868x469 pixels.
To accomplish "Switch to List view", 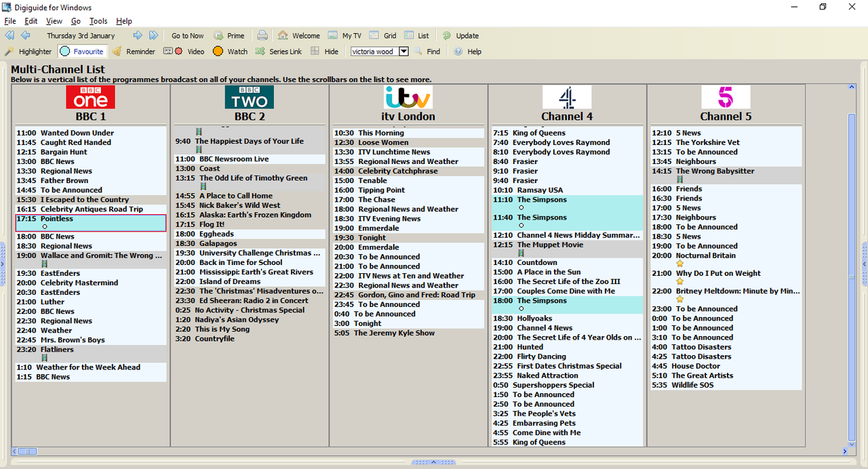I will (417, 36).
